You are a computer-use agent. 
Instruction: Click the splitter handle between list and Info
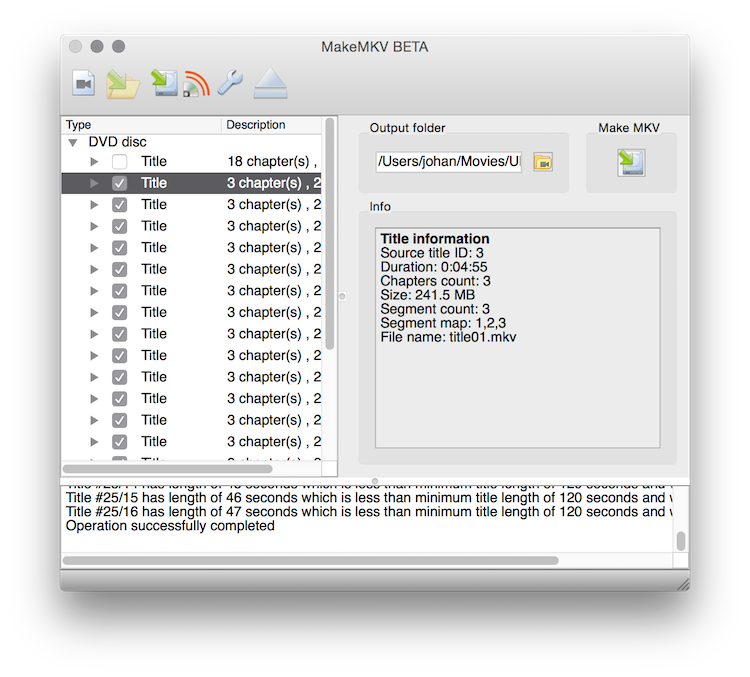click(342, 296)
